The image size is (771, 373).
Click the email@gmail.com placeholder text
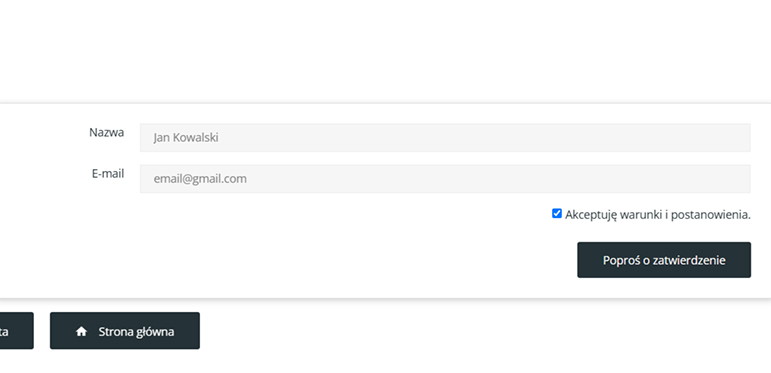pyautogui.click(x=200, y=179)
